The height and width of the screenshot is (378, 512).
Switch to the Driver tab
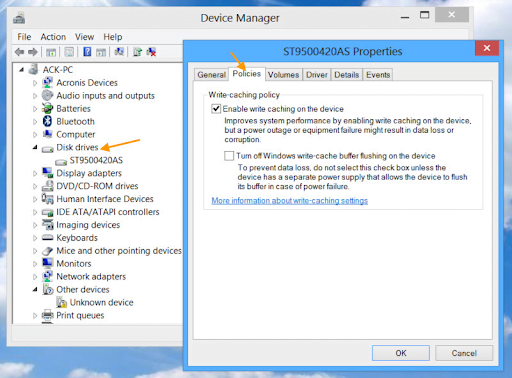(317, 75)
